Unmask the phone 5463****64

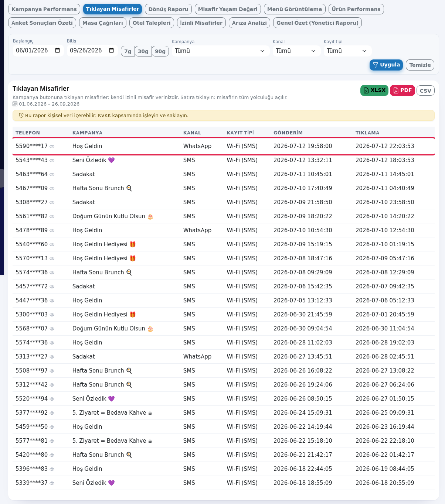[x=52, y=175]
